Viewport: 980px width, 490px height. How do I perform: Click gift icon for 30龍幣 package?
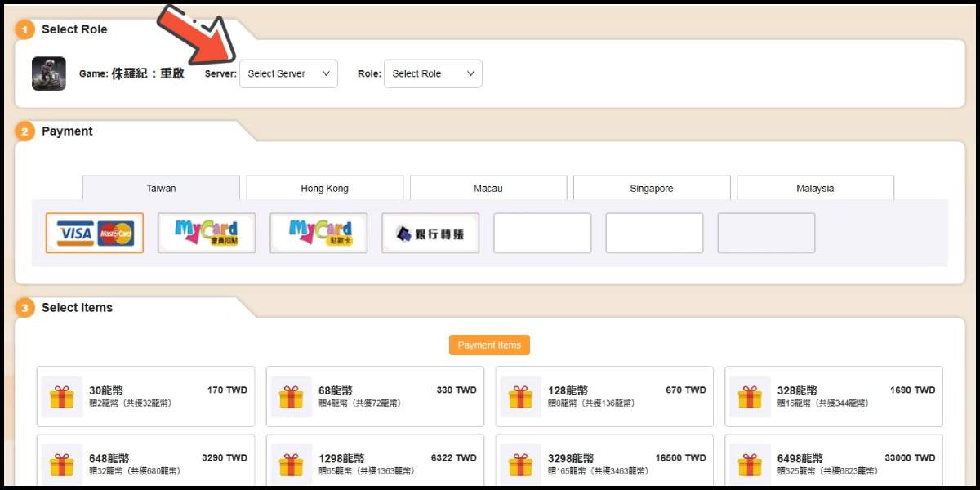(x=62, y=397)
